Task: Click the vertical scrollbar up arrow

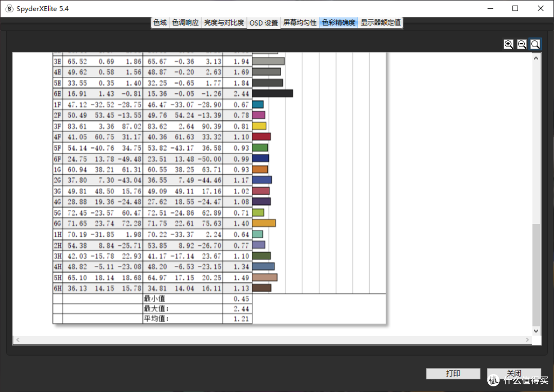Action: coord(537,58)
